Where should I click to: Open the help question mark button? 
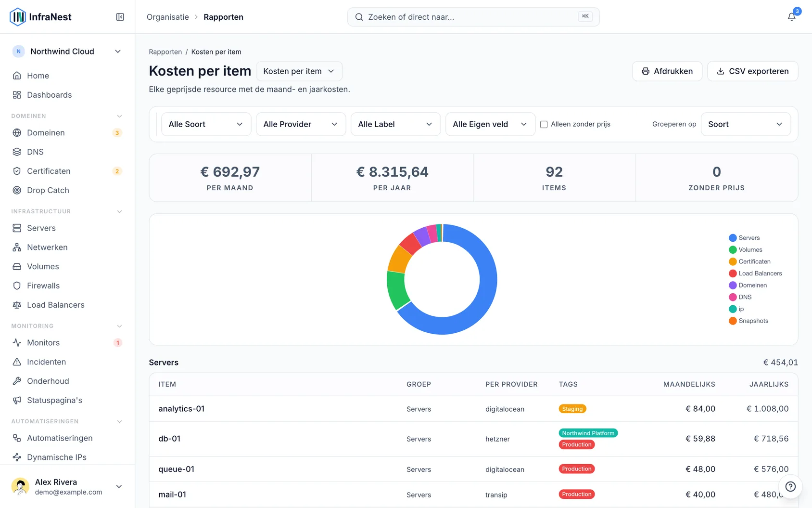point(790,486)
